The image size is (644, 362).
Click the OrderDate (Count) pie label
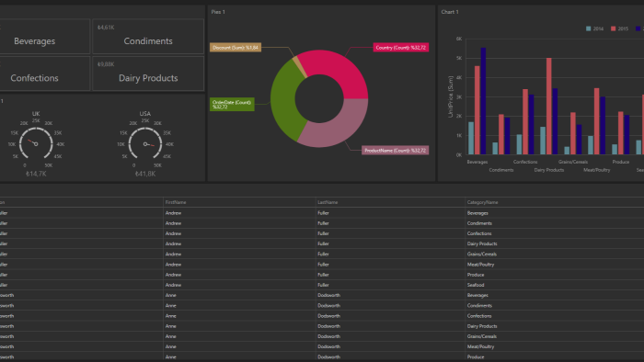(232, 105)
